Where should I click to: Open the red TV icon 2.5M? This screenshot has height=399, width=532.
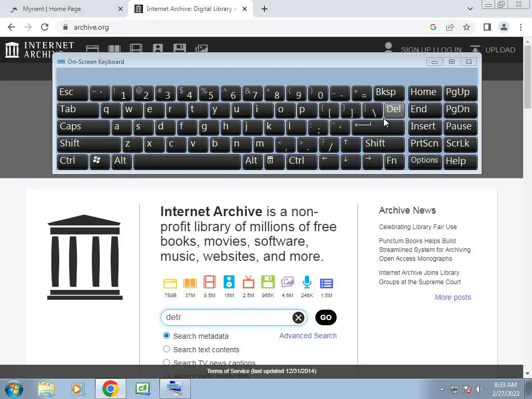(249, 282)
